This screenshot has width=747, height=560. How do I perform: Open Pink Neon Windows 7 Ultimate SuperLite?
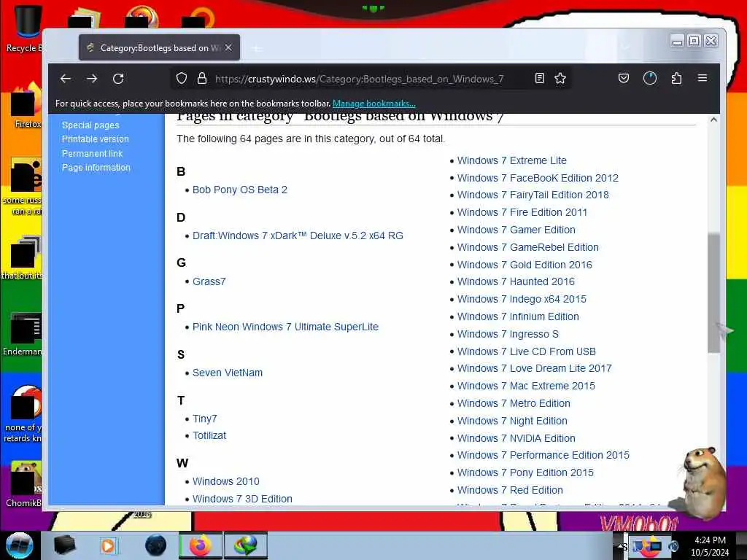[x=285, y=327]
